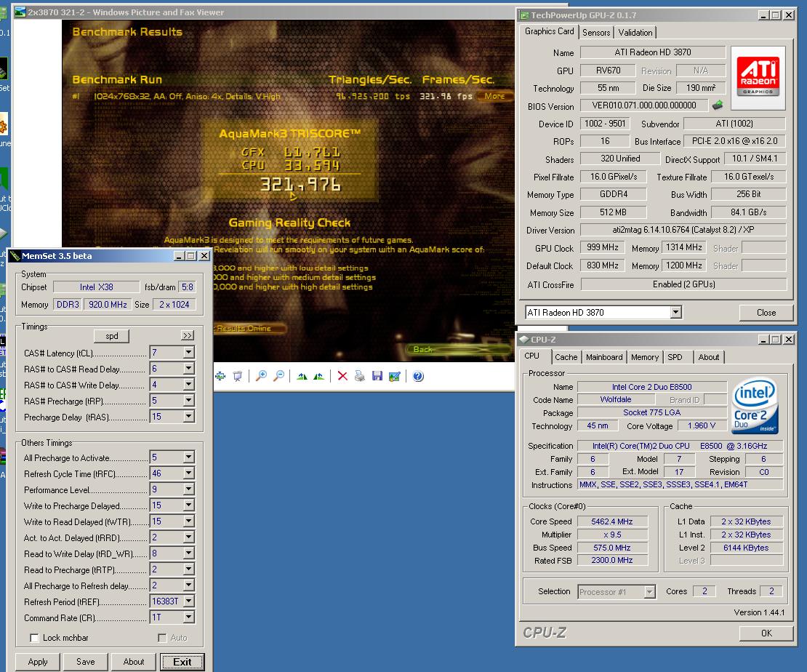
Task: Toggle the Lock mchbar checkbox
Action: (34, 638)
